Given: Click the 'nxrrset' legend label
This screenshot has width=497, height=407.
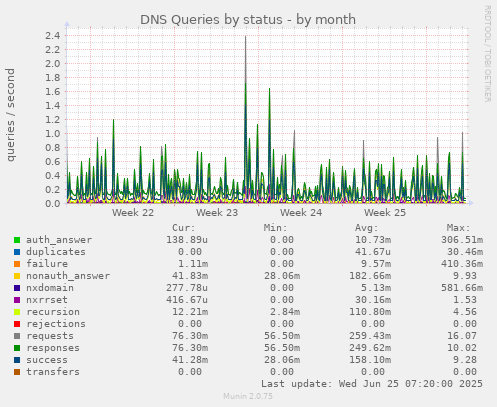Looking at the screenshot, I should 47,300.
